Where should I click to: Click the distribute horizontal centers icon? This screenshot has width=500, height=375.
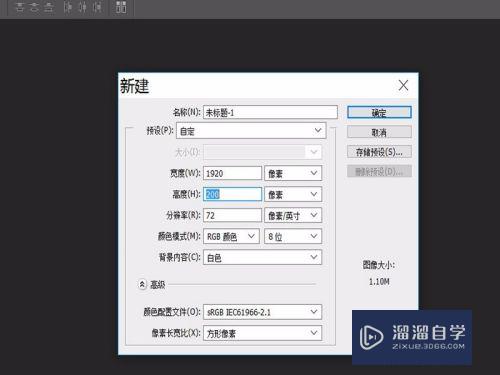coord(82,7)
